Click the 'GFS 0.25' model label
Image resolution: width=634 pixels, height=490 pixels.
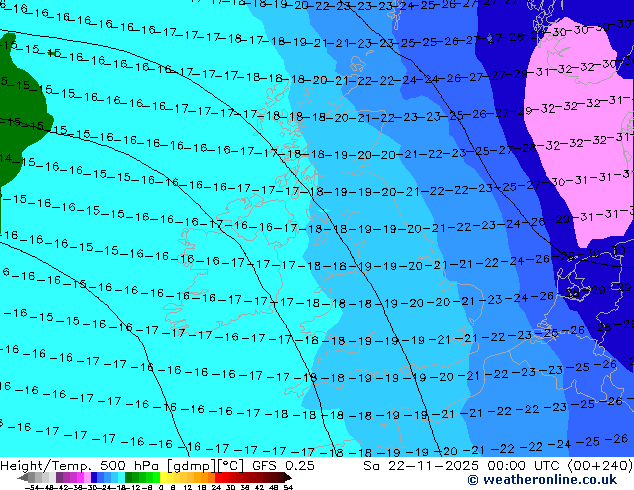point(283,466)
